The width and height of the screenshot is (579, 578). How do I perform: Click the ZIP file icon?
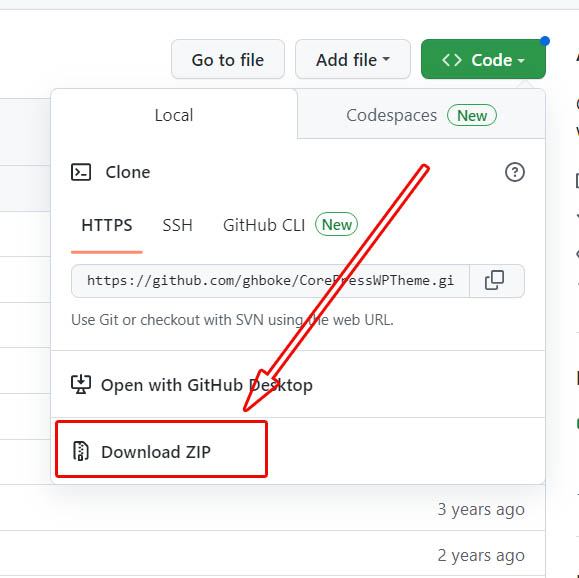[x=80, y=451]
